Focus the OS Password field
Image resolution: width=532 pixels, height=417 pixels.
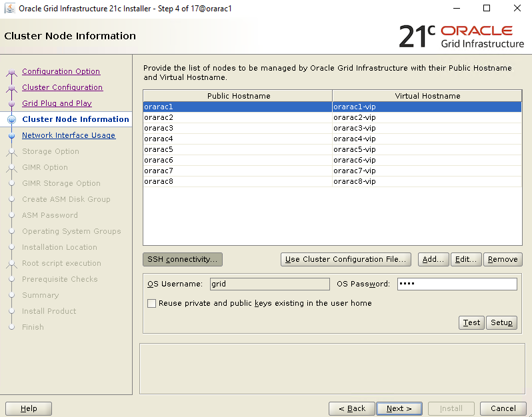(x=457, y=284)
